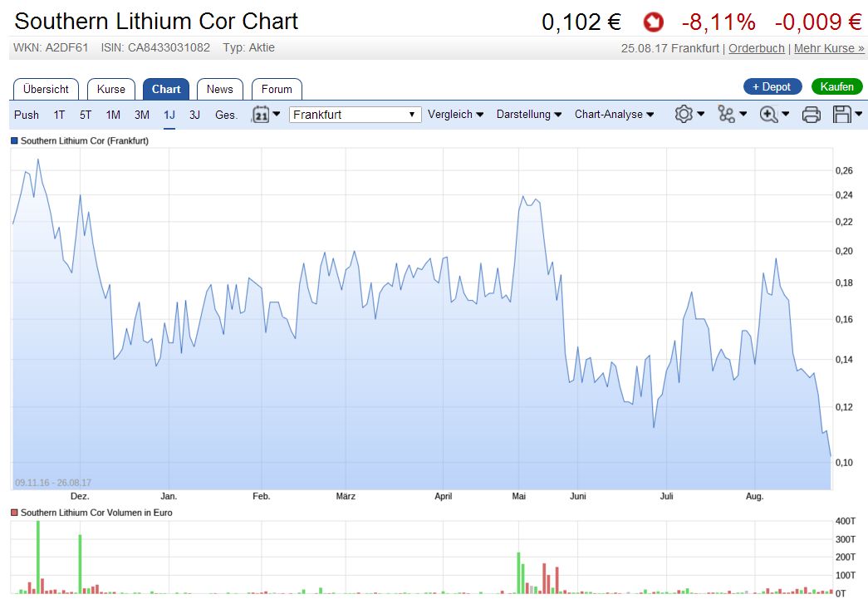The image size is (868, 604).
Task: Open the chart settings gear icon
Action: pyautogui.click(x=684, y=114)
